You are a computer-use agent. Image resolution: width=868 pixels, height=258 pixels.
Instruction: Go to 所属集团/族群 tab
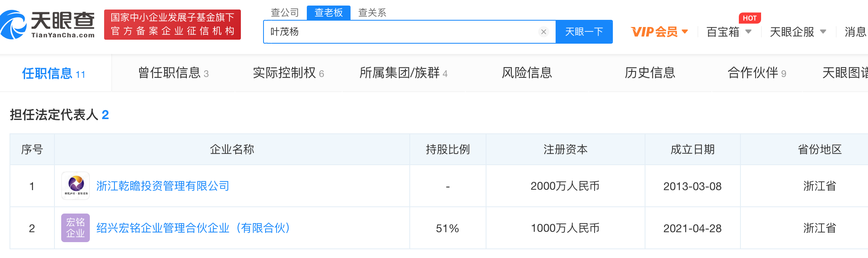pos(403,73)
